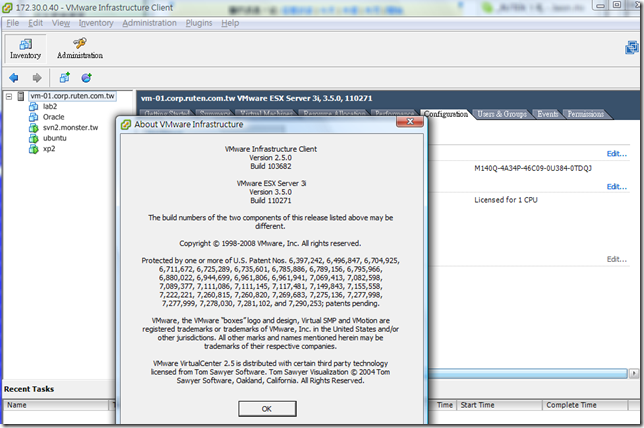
Task: Sort tasks by Start Time column header
Action: (x=499, y=405)
